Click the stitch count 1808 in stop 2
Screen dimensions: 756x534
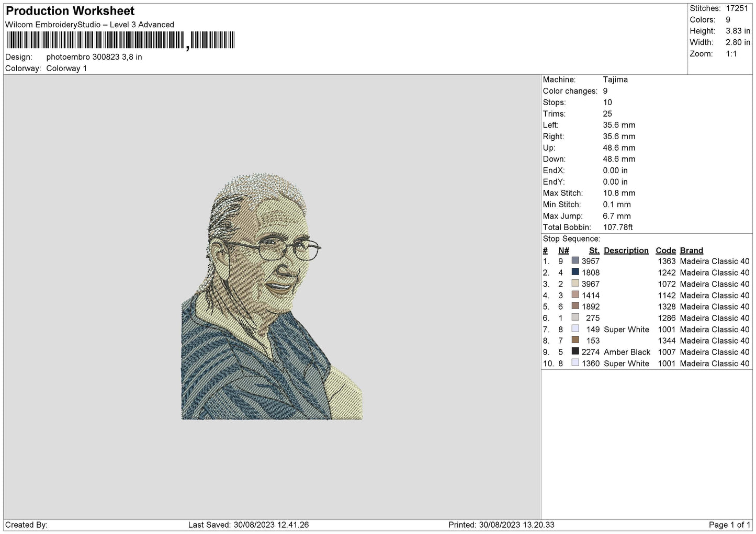pos(591,272)
